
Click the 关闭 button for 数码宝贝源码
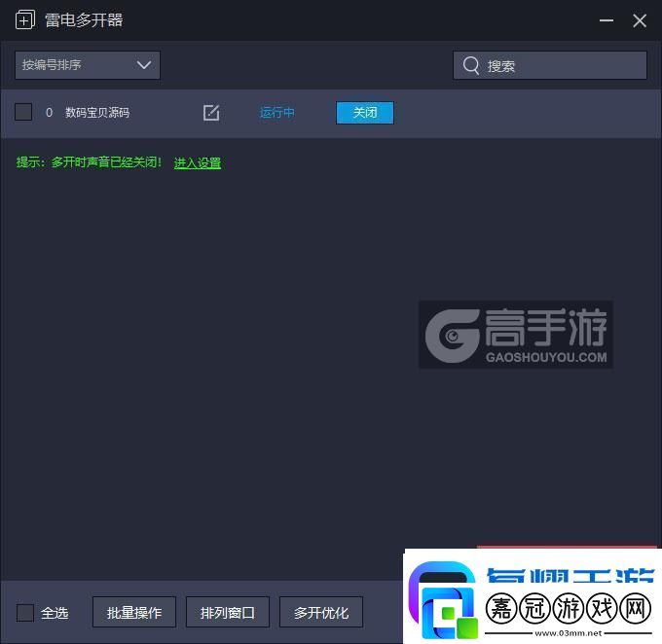[365, 113]
